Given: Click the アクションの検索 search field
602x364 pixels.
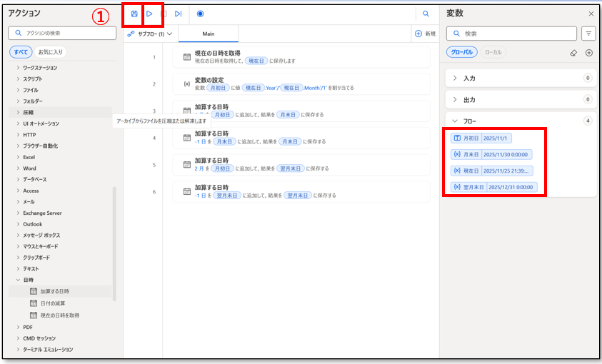Looking at the screenshot, I should click(61, 33).
